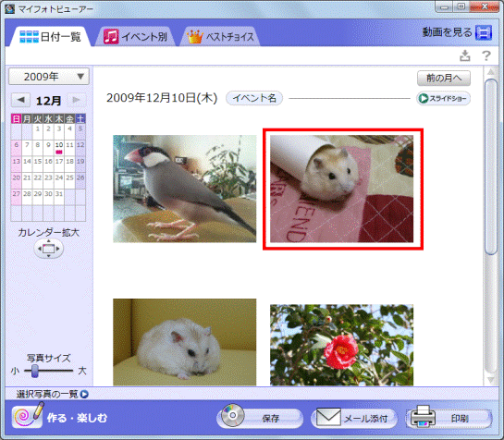The height and width of the screenshot is (440, 504).
Task: Click the 保存 disc button
Action: pyautogui.click(x=260, y=418)
